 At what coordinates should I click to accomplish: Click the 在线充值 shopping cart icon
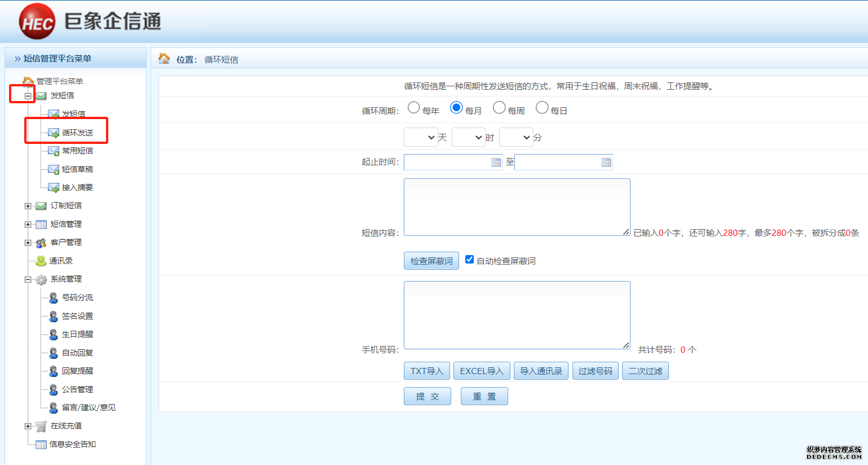click(41, 426)
